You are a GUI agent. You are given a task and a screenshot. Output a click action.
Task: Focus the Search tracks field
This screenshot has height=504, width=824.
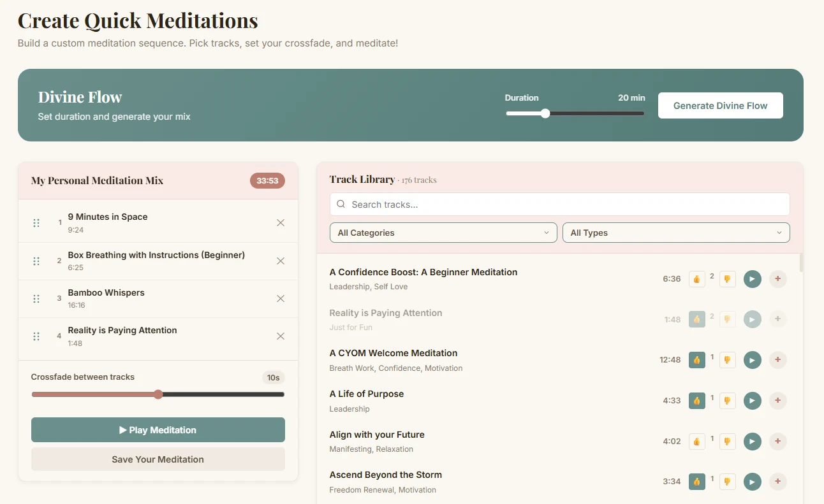pos(560,205)
